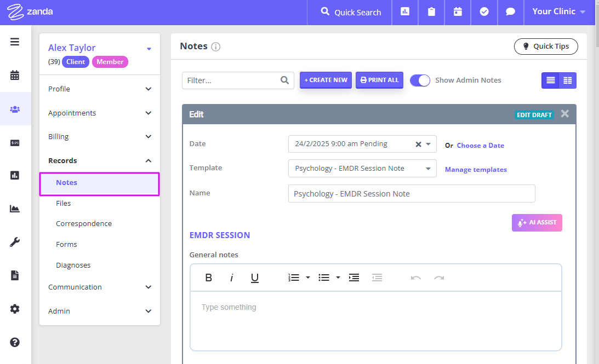Open the Manage templates link
This screenshot has height=364, width=599.
click(476, 170)
